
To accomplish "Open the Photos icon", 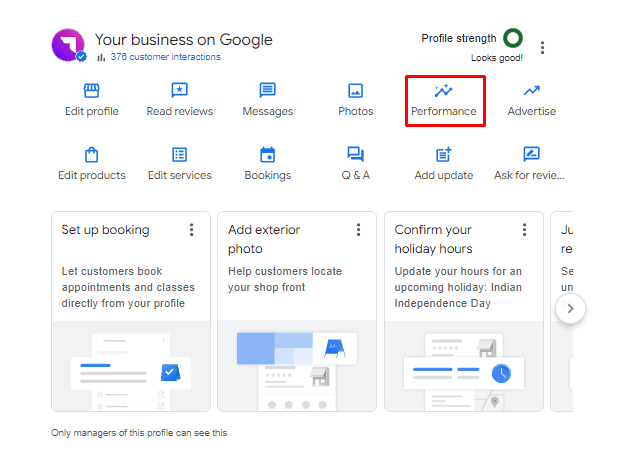I will click(355, 91).
